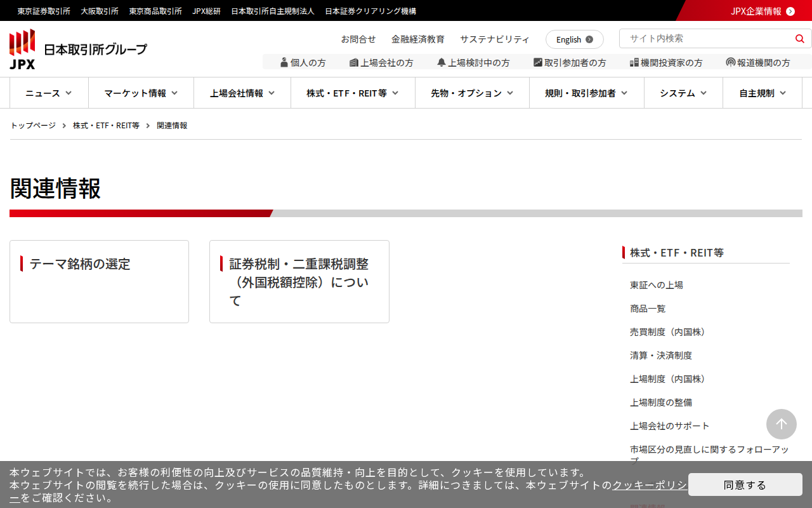Click the お問合せ link
Screen dimensions: 812x508
pos(358,39)
